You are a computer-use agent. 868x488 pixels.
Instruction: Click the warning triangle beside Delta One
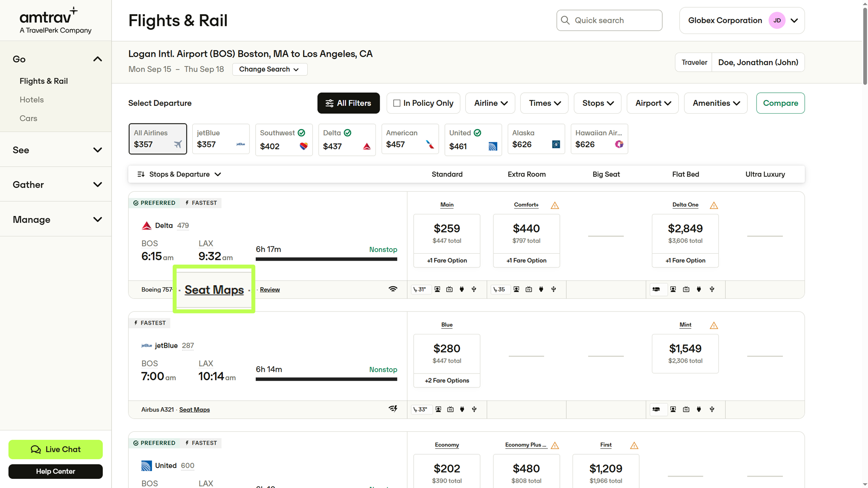714,205
